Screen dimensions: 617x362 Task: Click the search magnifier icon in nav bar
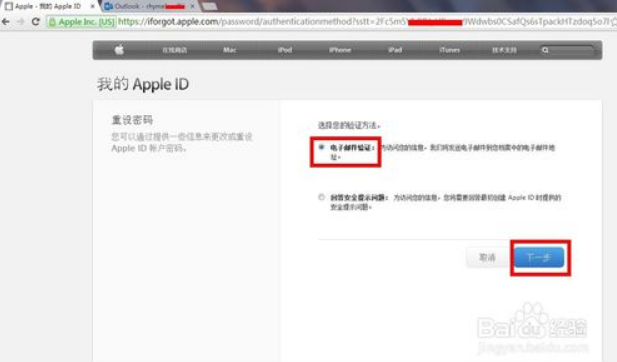tap(545, 50)
